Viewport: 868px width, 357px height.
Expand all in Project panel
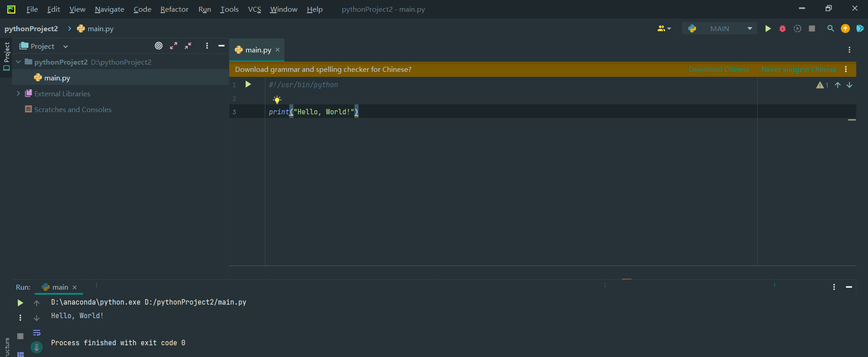[x=174, y=46]
